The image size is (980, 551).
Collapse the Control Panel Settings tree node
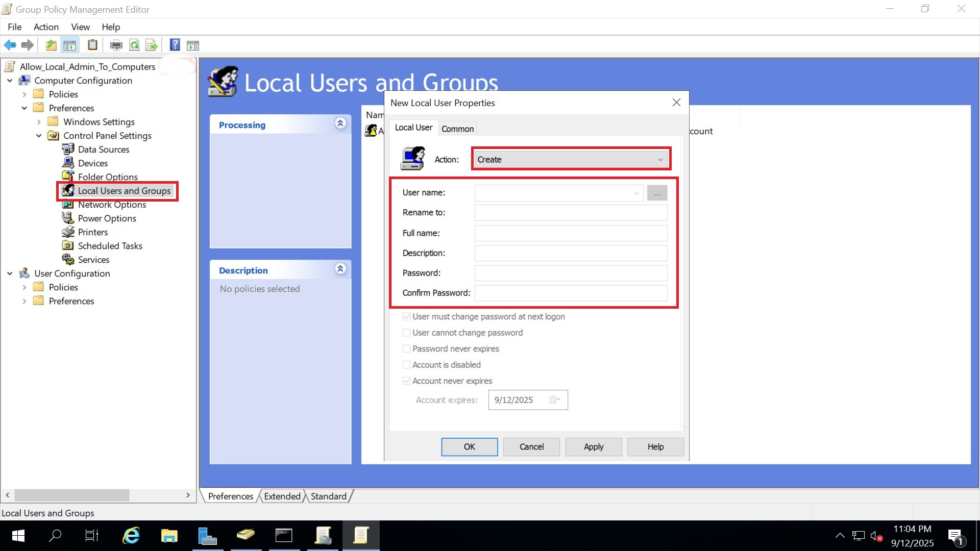click(x=38, y=136)
